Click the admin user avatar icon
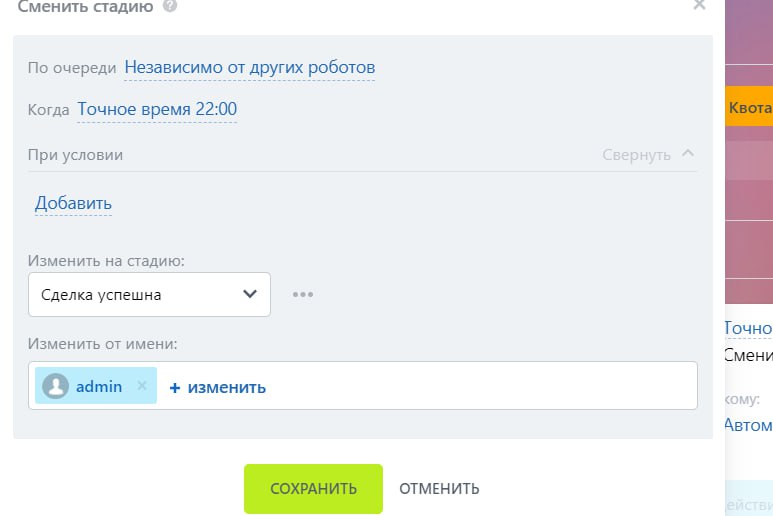 click(56, 386)
